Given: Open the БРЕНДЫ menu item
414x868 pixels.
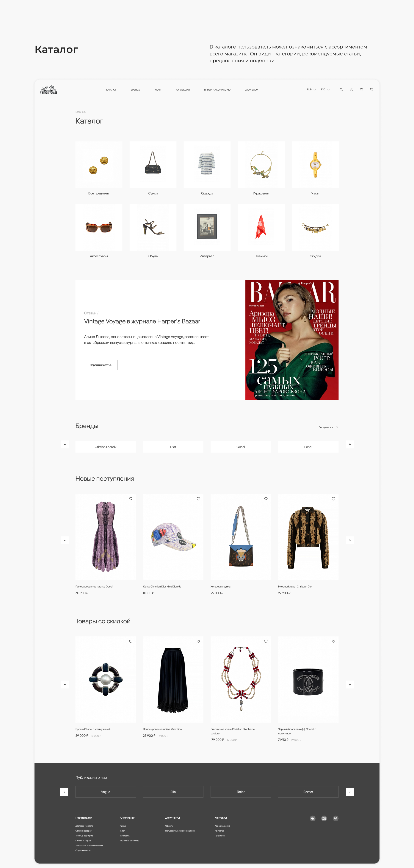Looking at the screenshot, I should click(136, 90).
